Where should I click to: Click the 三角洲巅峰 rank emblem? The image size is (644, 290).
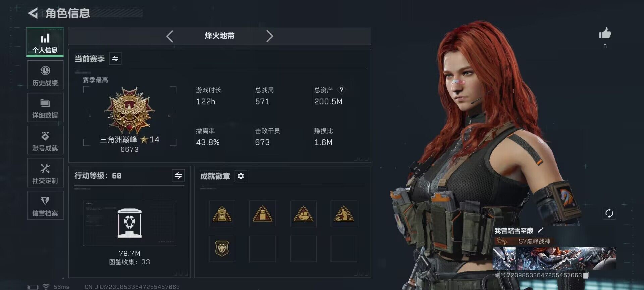point(129,110)
